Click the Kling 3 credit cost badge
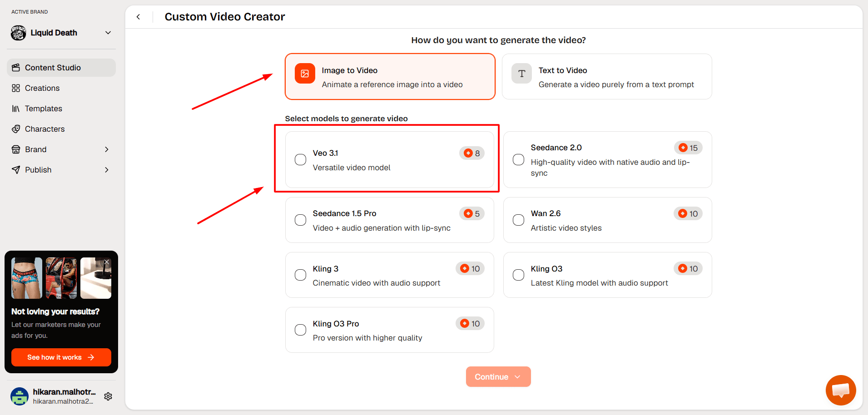This screenshot has width=868, height=415. coord(470,269)
